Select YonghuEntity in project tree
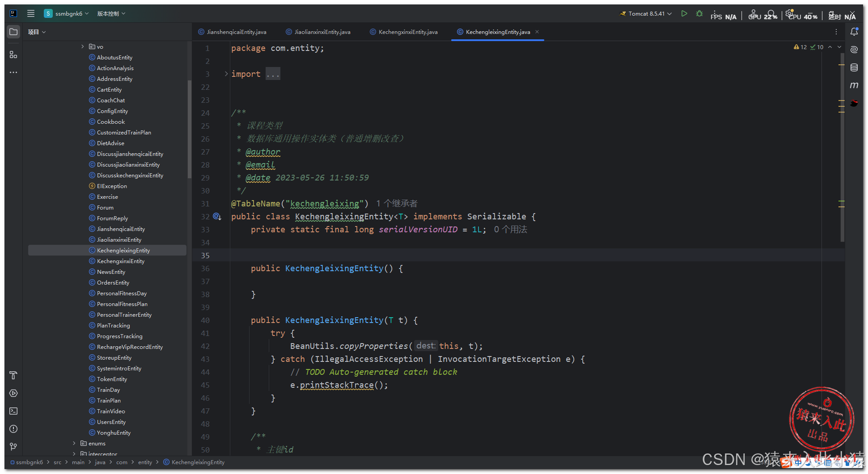The width and height of the screenshot is (868, 474). point(114,432)
